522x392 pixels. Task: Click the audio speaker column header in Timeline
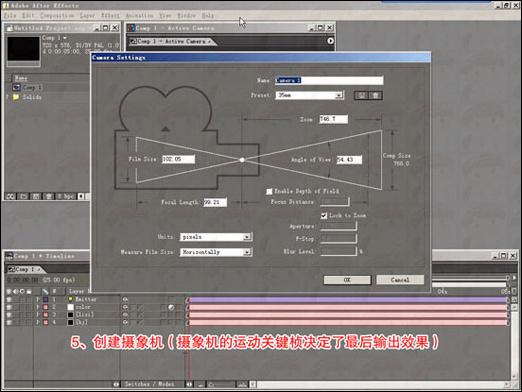16,291
